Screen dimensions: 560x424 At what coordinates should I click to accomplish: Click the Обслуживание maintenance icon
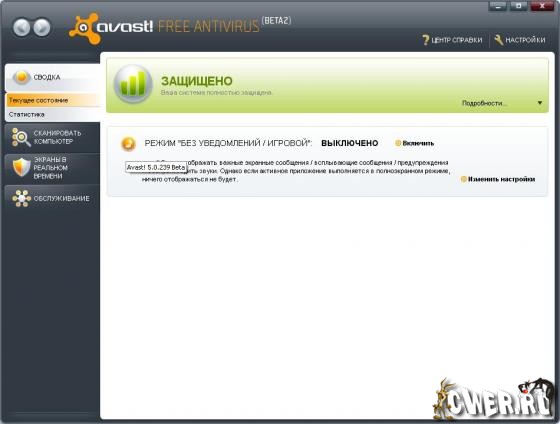tap(21, 198)
